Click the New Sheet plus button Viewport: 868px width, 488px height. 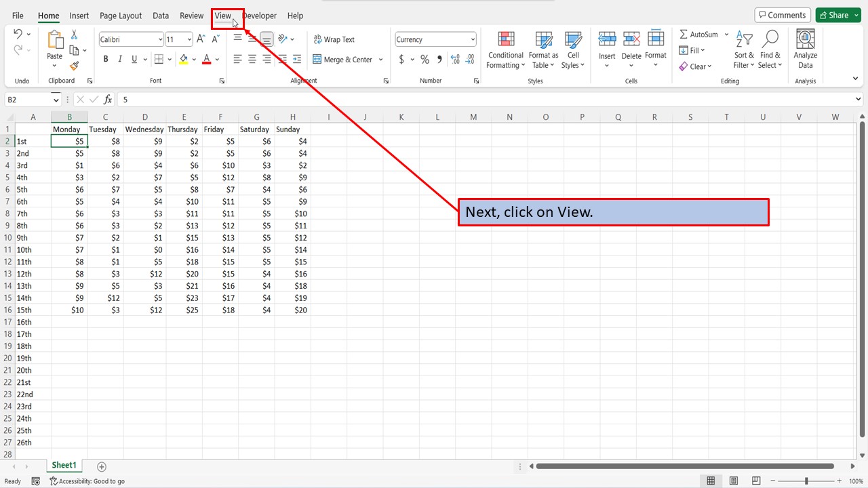(x=102, y=466)
